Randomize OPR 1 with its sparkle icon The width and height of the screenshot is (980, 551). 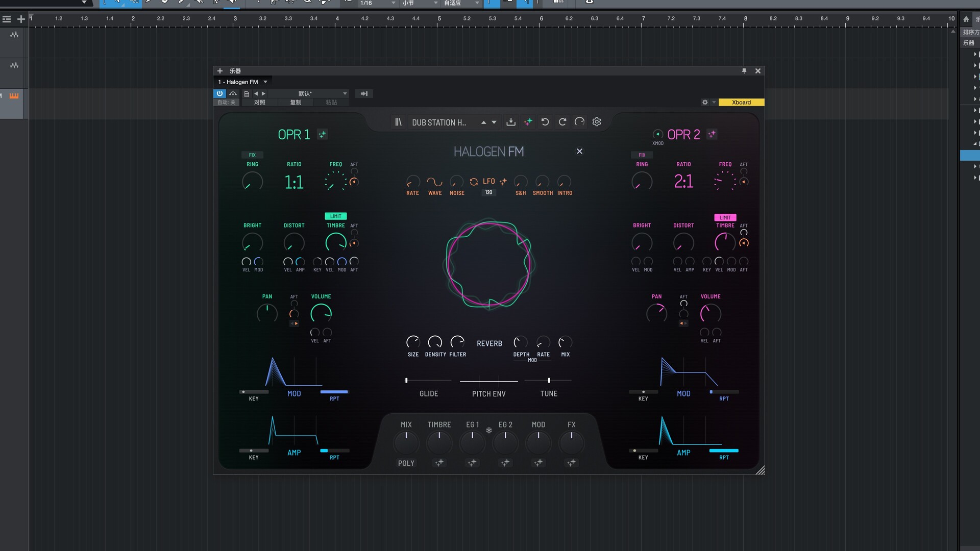[x=322, y=134]
